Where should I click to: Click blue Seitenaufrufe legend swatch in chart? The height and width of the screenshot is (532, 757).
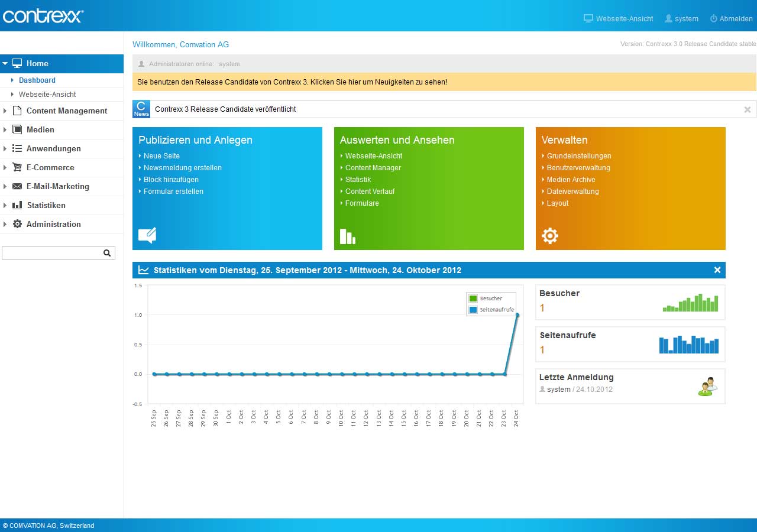pyautogui.click(x=473, y=310)
